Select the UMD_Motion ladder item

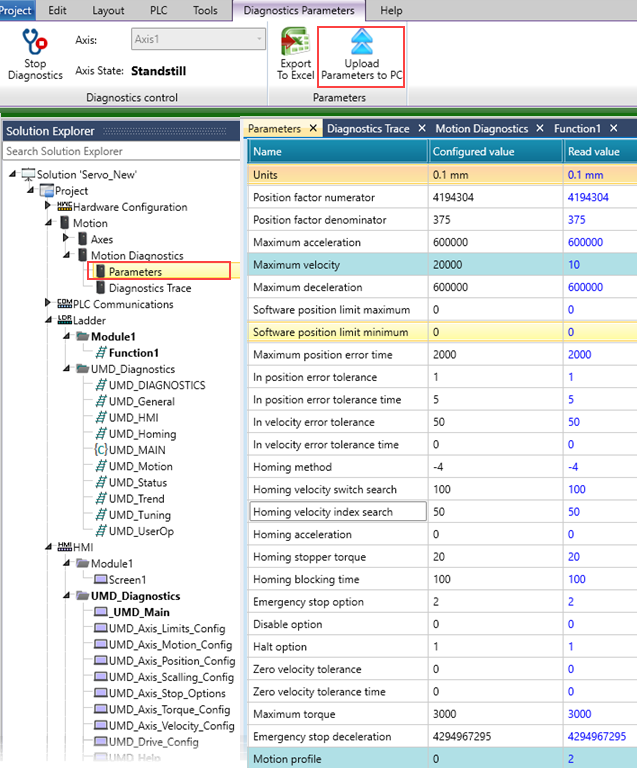(140, 466)
